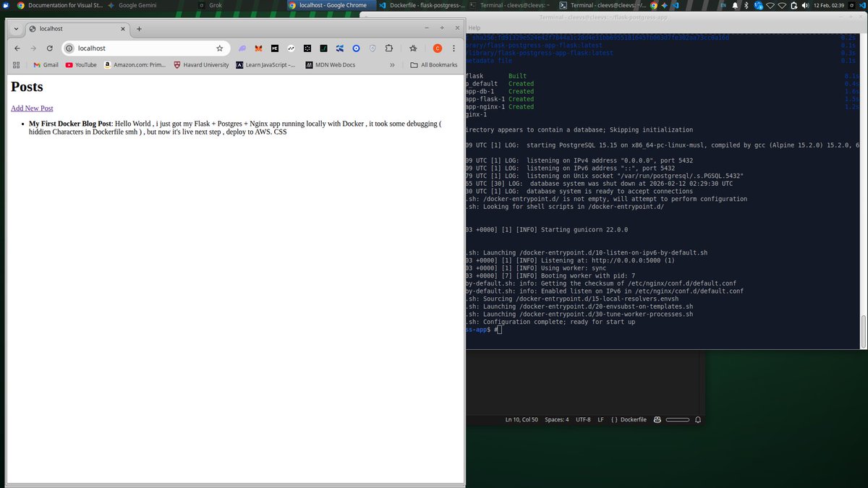
Task: Open the Copilot status icon in VS Code
Action: [x=657, y=419]
